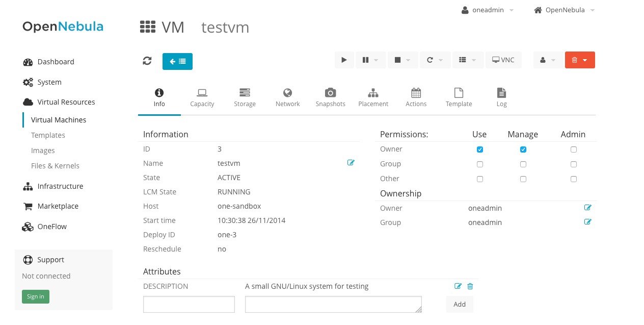Focus the new attribute value textarea
The width and height of the screenshot is (644, 325).
[x=333, y=305]
